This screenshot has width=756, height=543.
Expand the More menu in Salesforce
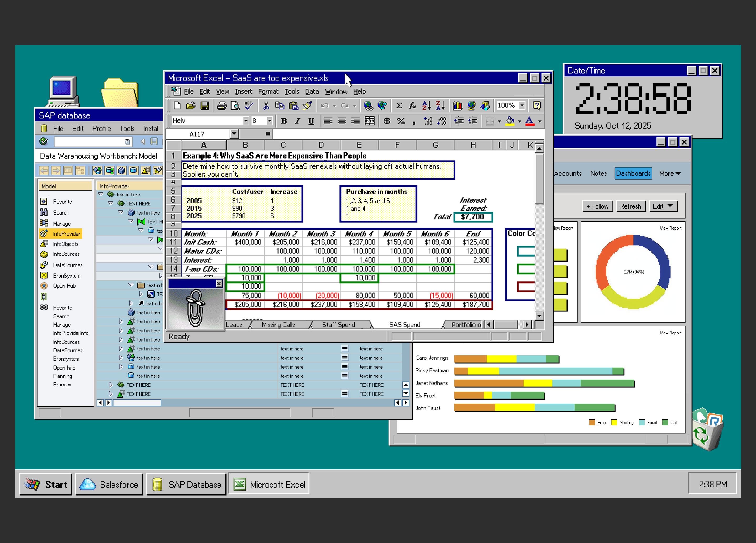670,173
